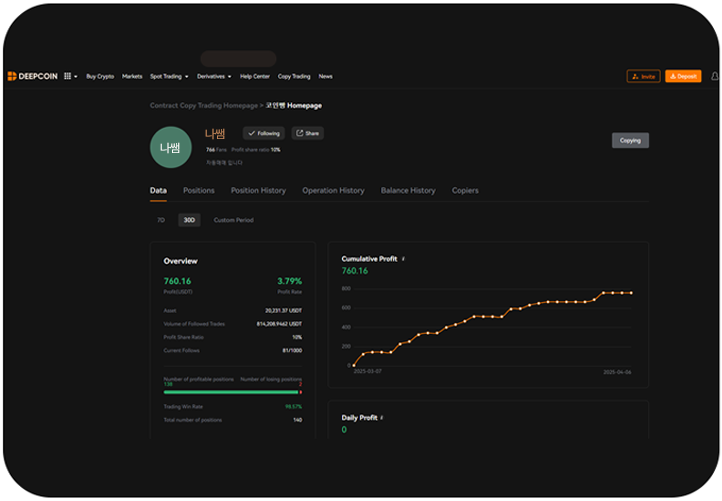Click the Deepcoin logo

pos(33,76)
